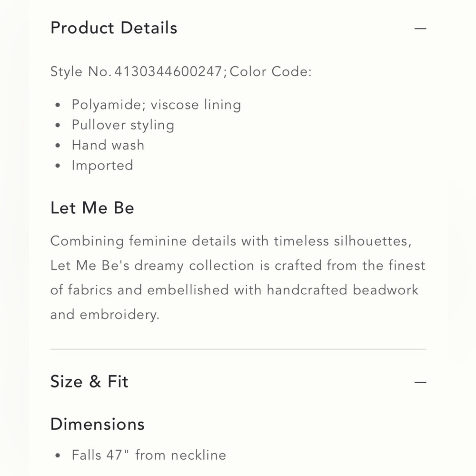Click the bullet dot before Hand wash

[58, 146]
